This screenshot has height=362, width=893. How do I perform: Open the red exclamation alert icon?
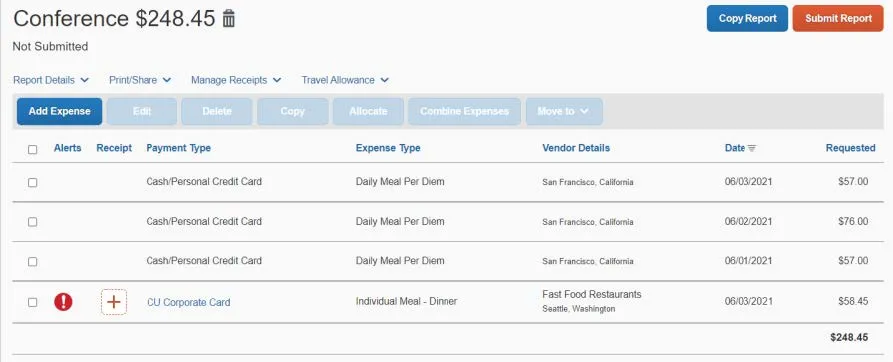tap(63, 302)
